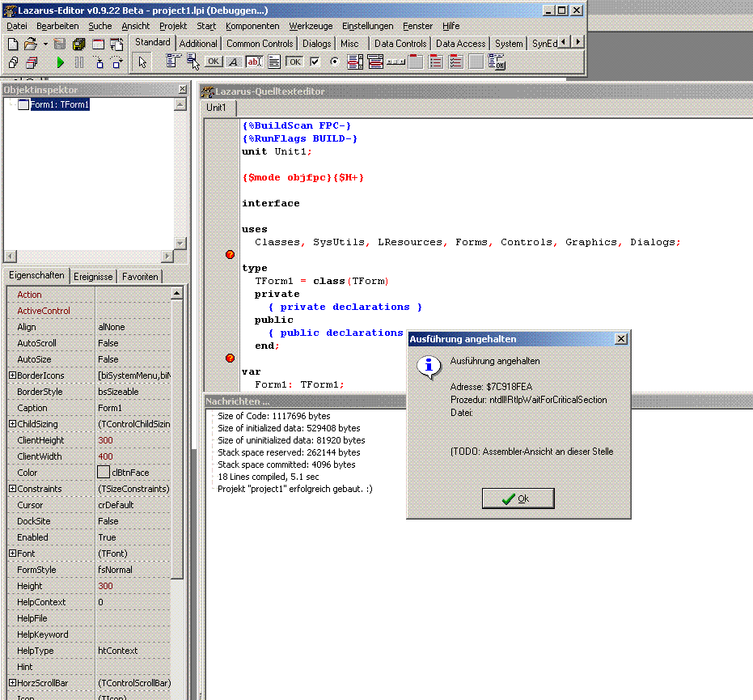Click the clBtnFace color swatch
The height and width of the screenshot is (700, 753).
(104, 473)
